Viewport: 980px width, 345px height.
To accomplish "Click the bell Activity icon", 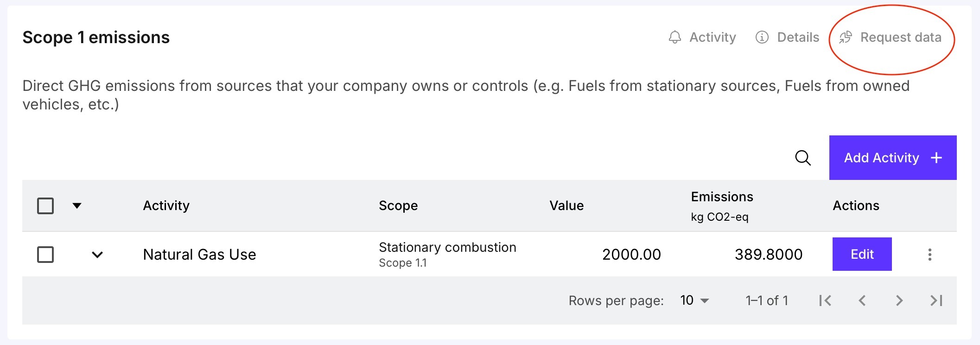I will click(x=675, y=37).
